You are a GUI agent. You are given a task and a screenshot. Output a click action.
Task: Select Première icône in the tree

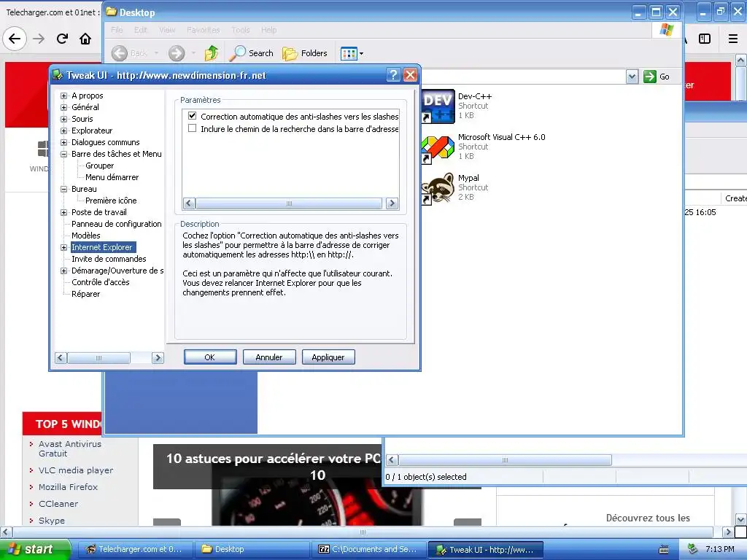pos(111,201)
